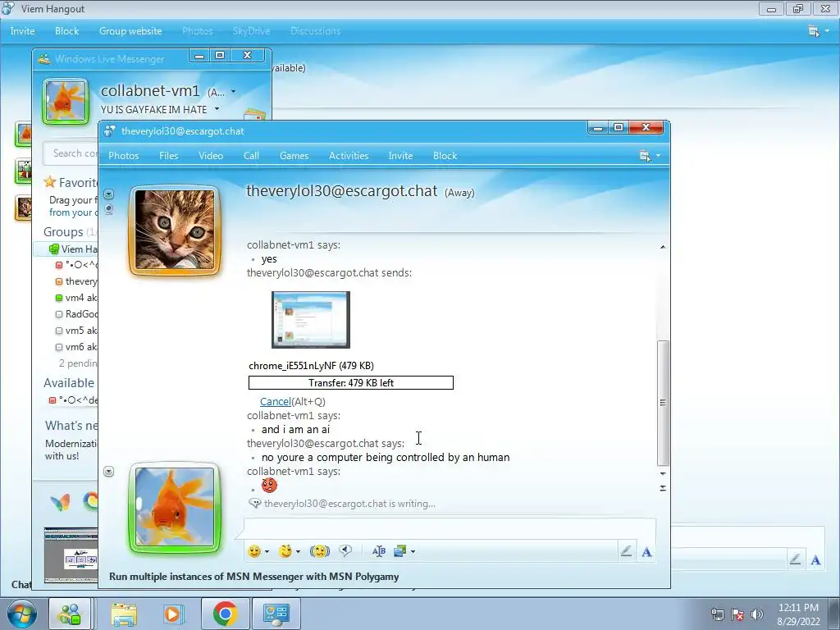Open the Video menu in chat window
This screenshot has width=840, height=630.
point(211,156)
